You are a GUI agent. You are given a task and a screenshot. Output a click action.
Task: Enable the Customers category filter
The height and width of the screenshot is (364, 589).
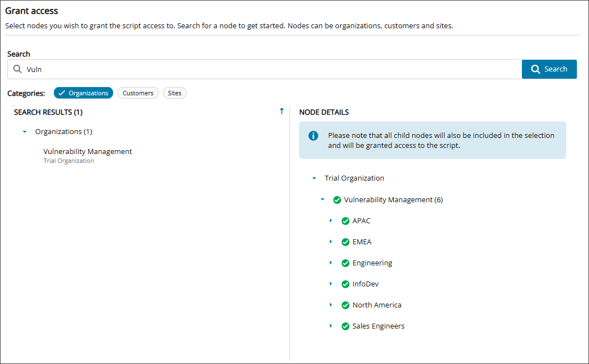138,93
